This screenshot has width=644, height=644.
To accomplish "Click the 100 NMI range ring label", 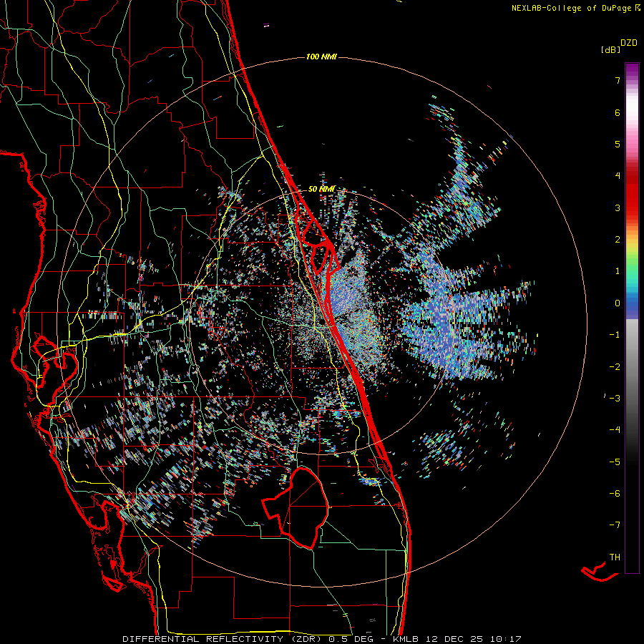I will (x=321, y=57).
